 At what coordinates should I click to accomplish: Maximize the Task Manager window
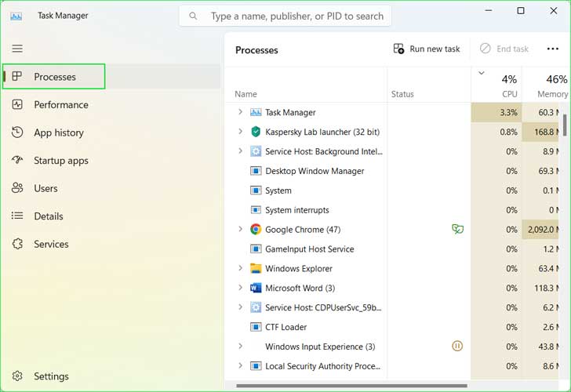521,11
